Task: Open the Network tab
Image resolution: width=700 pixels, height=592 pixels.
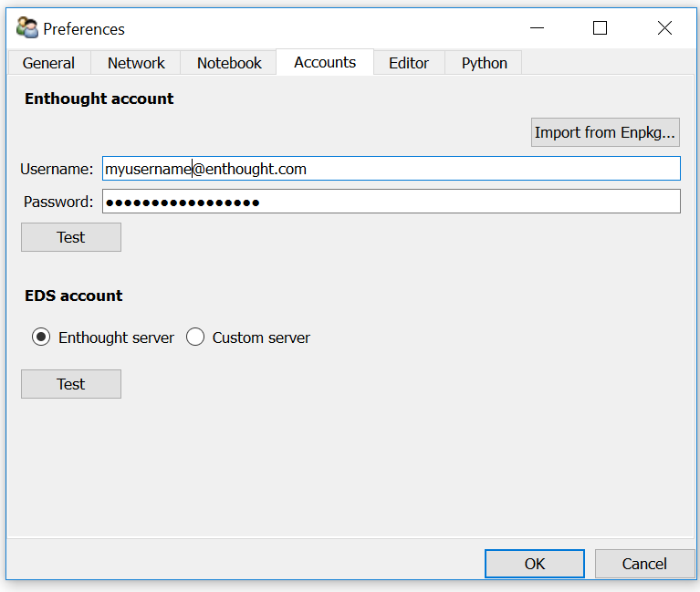Action: pos(136,63)
